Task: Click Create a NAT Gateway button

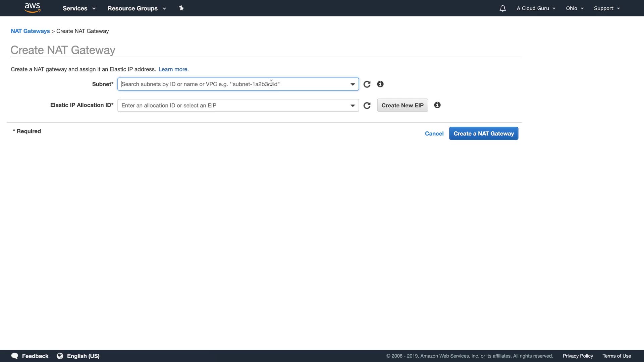Action: pos(483,133)
